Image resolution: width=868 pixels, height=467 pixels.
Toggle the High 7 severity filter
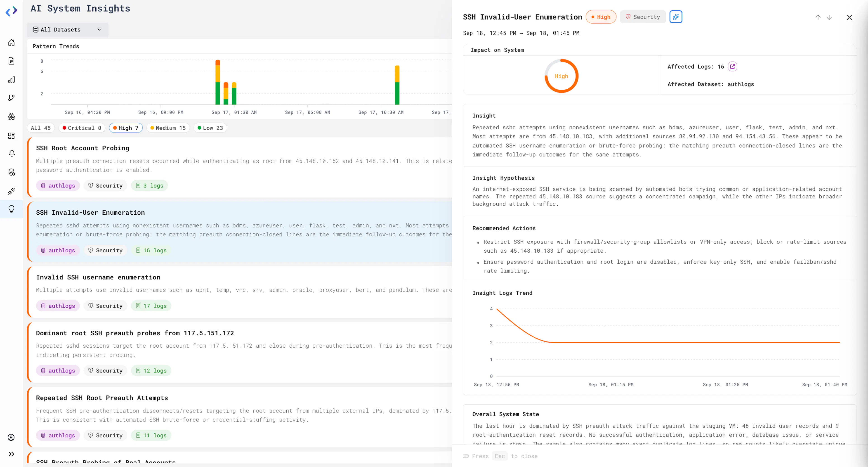[x=126, y=128]
